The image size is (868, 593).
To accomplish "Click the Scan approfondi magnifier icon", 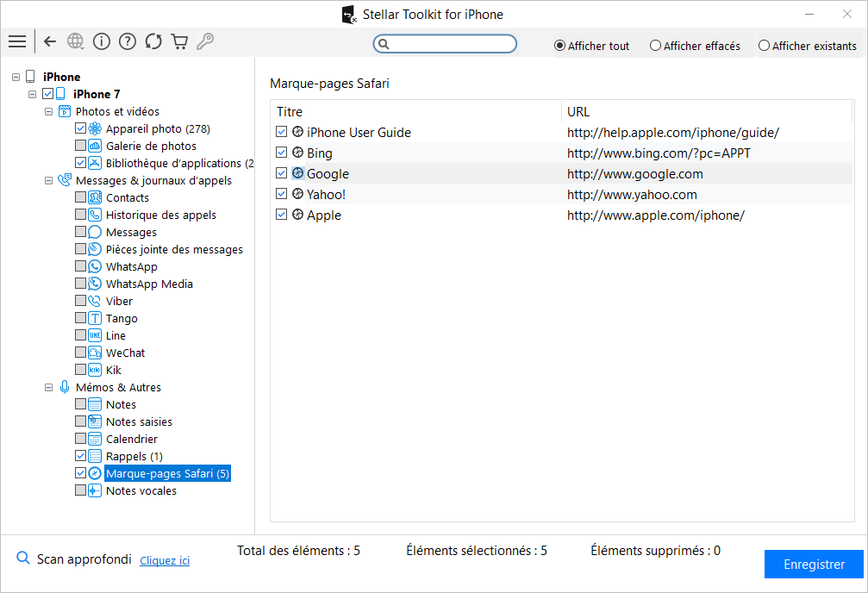I will coord(22,558).
